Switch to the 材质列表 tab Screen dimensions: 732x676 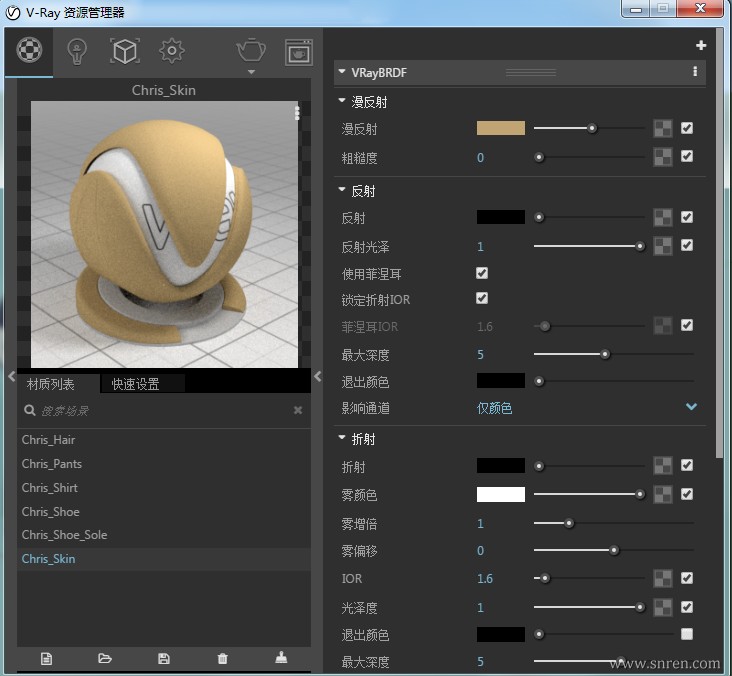tap(50, 384)
